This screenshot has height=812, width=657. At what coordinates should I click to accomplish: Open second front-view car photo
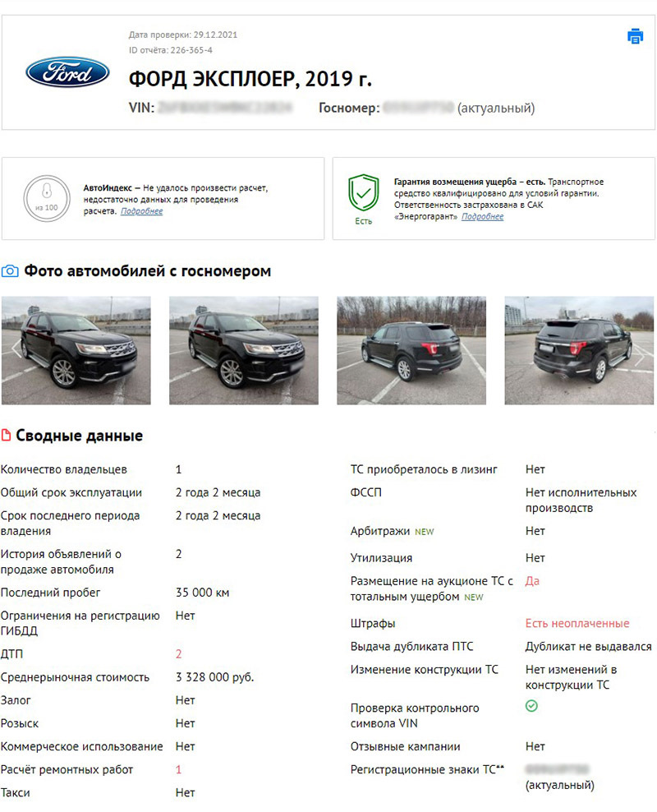tap(244, 350)
